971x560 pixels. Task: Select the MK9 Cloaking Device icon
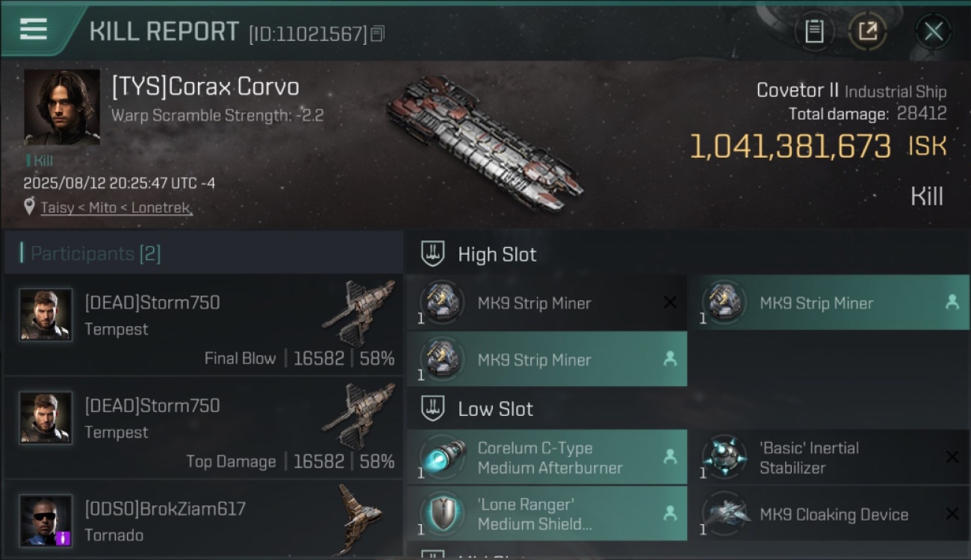point(725,514)
